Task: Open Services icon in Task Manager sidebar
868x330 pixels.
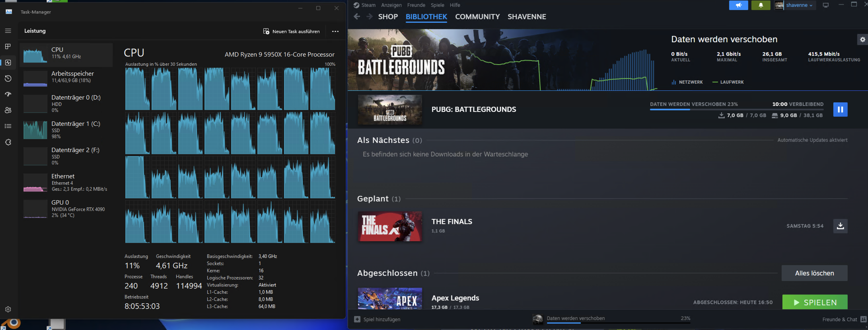Action: point(8,142)
